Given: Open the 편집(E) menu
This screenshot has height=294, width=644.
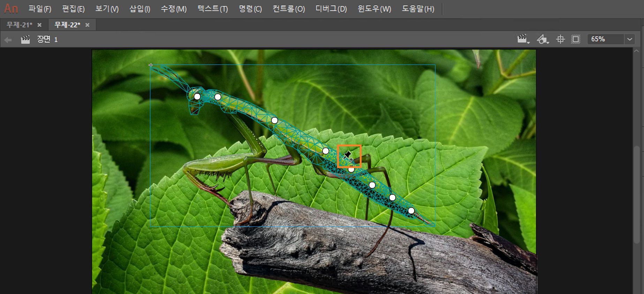Looking at the screenshot, I should (x=73, y=9).
